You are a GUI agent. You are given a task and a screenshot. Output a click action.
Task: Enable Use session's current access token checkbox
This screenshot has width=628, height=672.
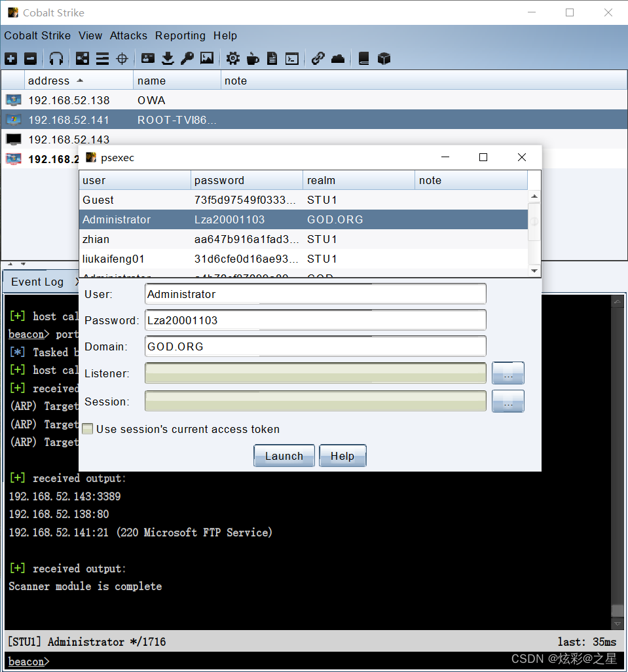point(87,429)
